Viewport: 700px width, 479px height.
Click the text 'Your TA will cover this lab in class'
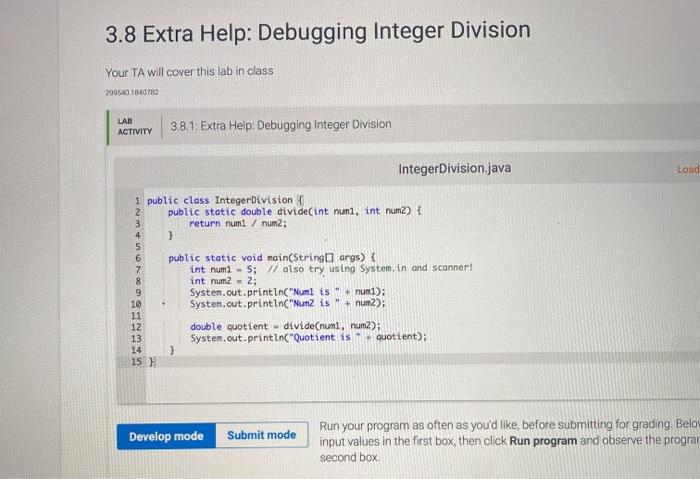[x=189, y=71]
